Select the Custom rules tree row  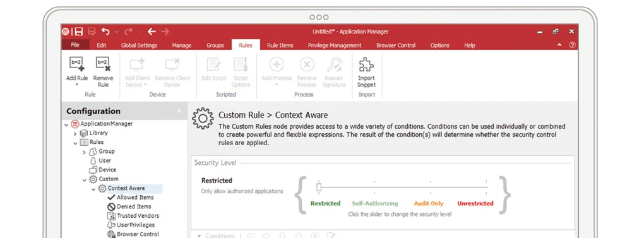tap(104, 179)
